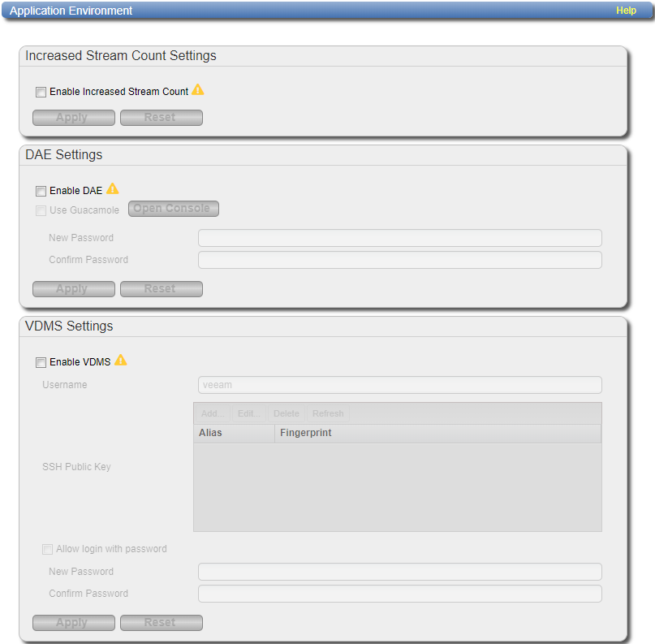655x644 pixels.
Task: Focus the VDMS Confirm Password field
Action: (x=400, y=594)
